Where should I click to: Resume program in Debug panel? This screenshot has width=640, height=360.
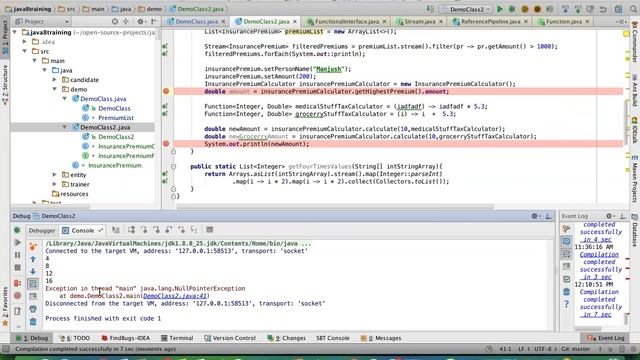point(17,243)
